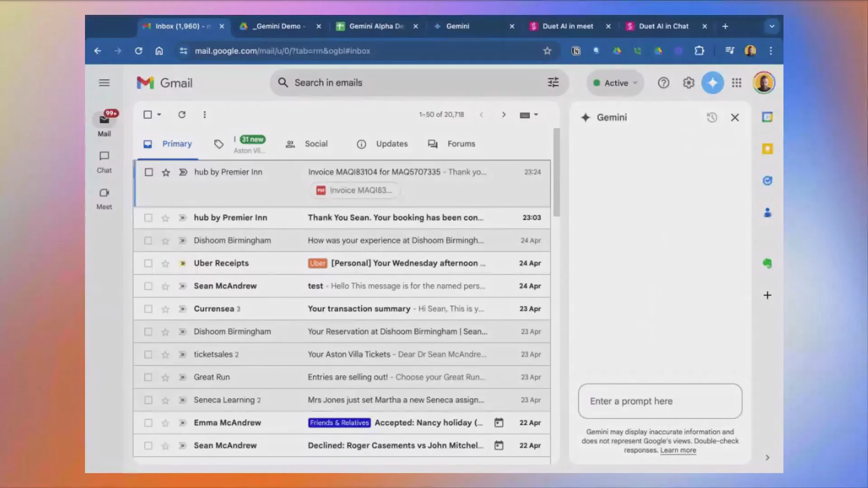Go to the next page of emails
Viewport: 868px width, 488px height.
tap(504, 115)
